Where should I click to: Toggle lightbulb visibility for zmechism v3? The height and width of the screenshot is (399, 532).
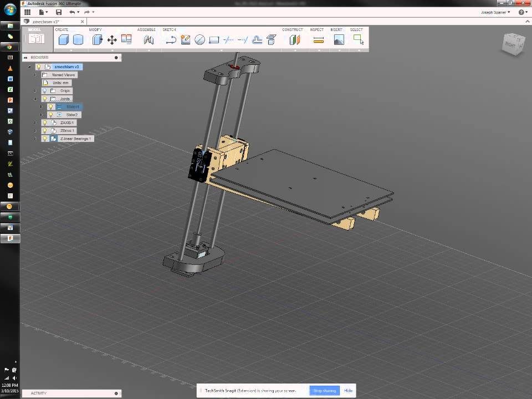click(39, 67)
